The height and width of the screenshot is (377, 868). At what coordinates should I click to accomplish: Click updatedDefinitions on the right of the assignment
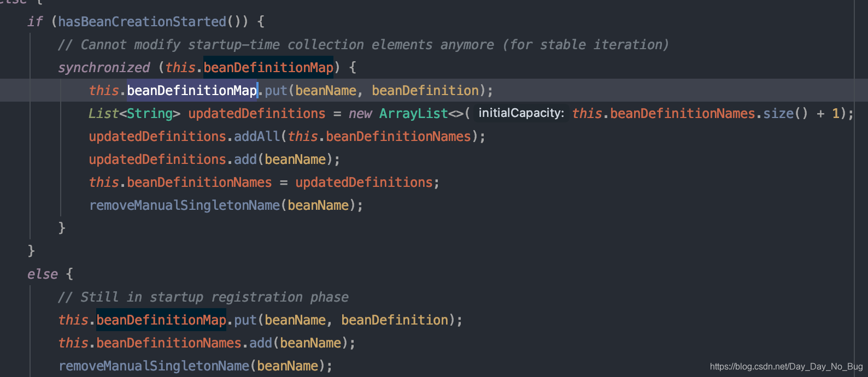(364, 182)
